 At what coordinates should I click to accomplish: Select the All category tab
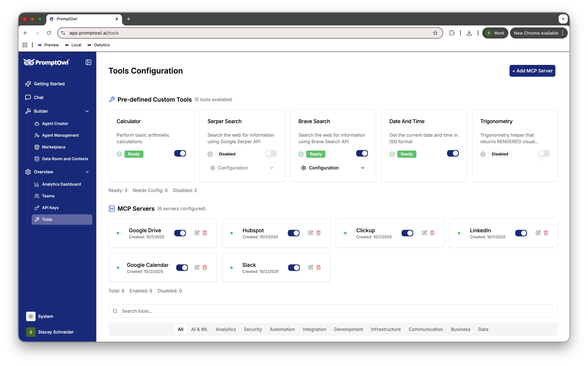click(181, 329)
